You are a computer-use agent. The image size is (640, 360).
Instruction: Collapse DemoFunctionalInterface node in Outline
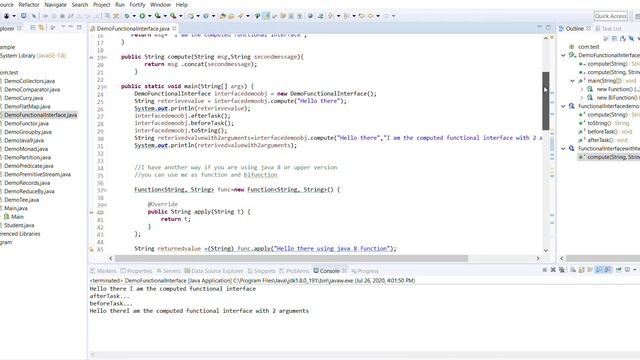pos(563,55)
